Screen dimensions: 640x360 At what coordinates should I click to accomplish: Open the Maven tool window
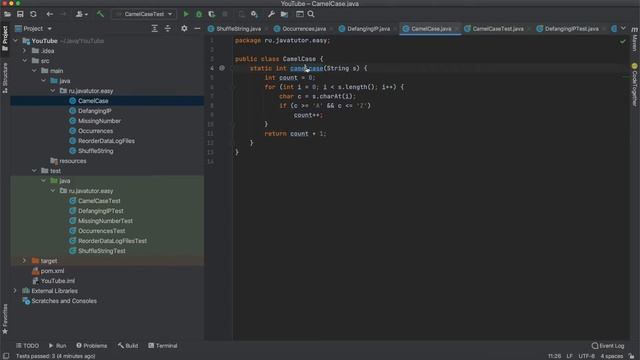coord(635,39)
